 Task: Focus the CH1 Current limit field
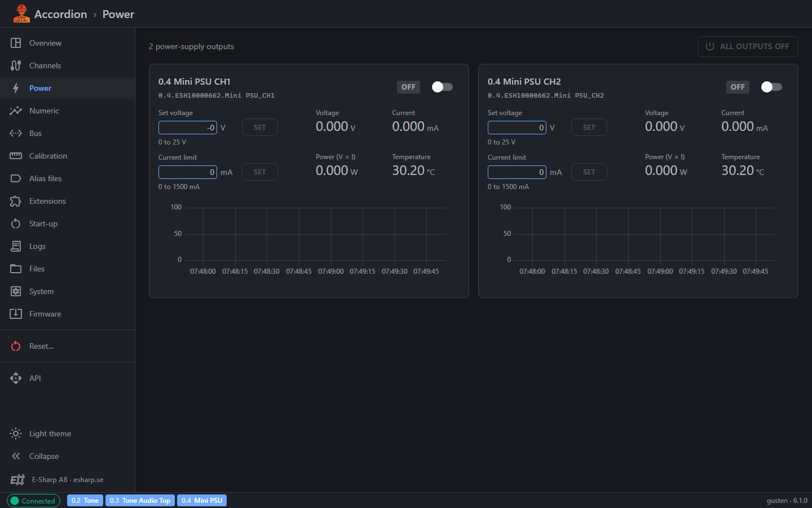pos(188,172)
